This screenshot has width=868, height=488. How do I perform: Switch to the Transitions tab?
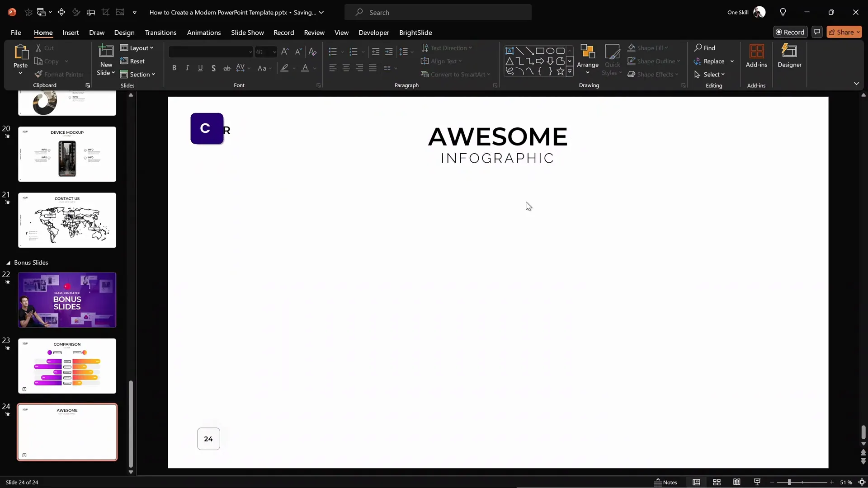pyautogui.click(x=160, y=33)
